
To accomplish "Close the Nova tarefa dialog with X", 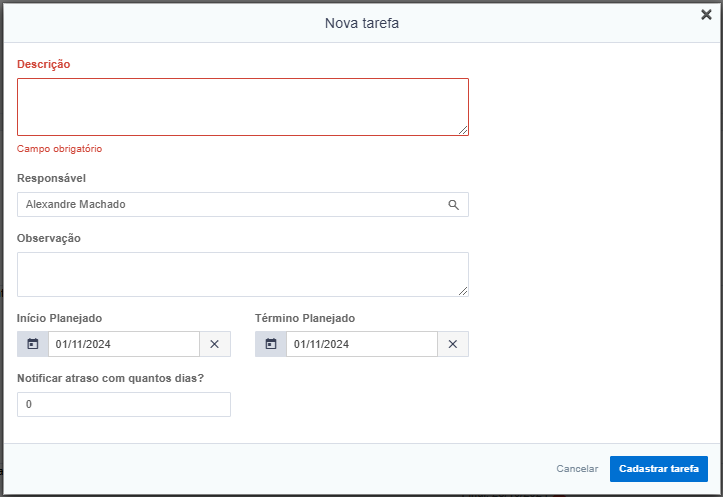I will (706, 15).
